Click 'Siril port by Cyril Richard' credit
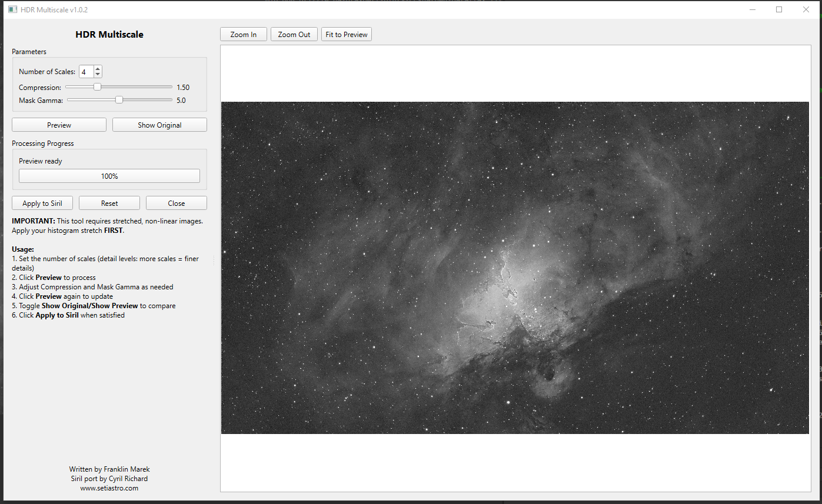 (109, 478)
